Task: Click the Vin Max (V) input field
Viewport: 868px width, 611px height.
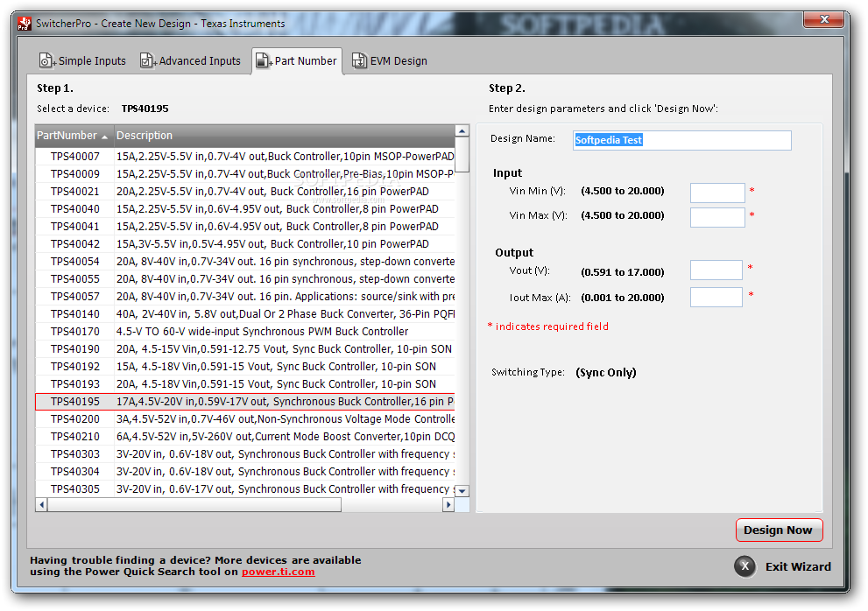Action: pos(717,217)
